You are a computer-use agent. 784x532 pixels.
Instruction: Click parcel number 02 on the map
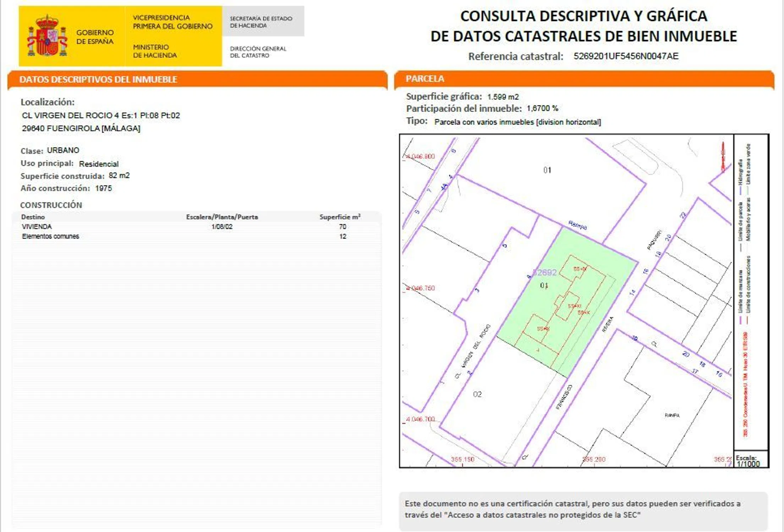point(477,394)
